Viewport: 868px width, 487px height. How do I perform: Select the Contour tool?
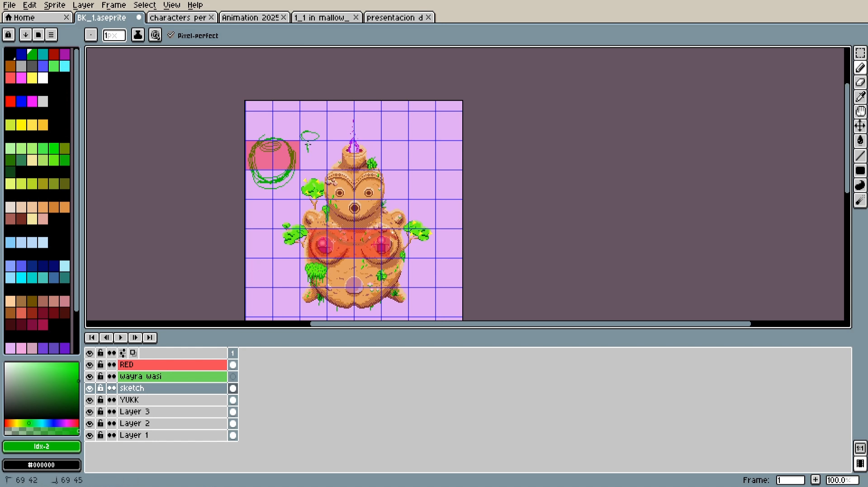point(860,185)
